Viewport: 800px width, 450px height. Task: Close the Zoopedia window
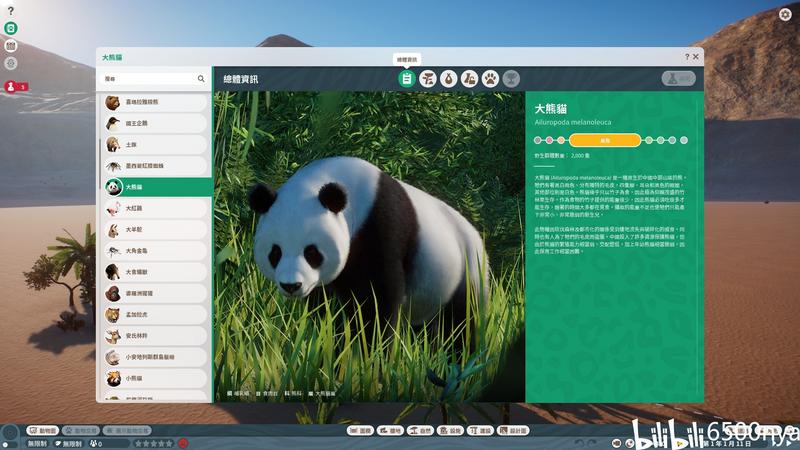(696, 57)
